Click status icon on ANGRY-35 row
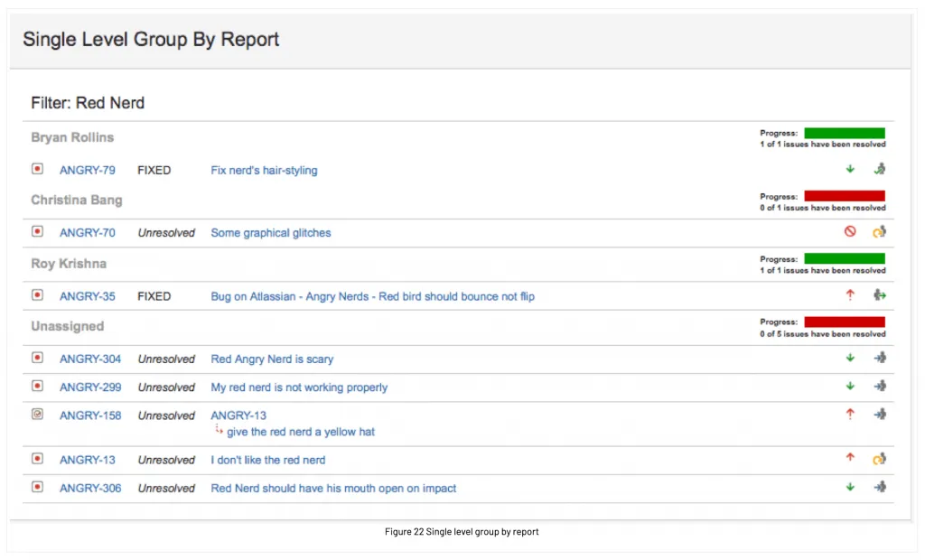This screenshot has width=925, height=560. (880, 294)
